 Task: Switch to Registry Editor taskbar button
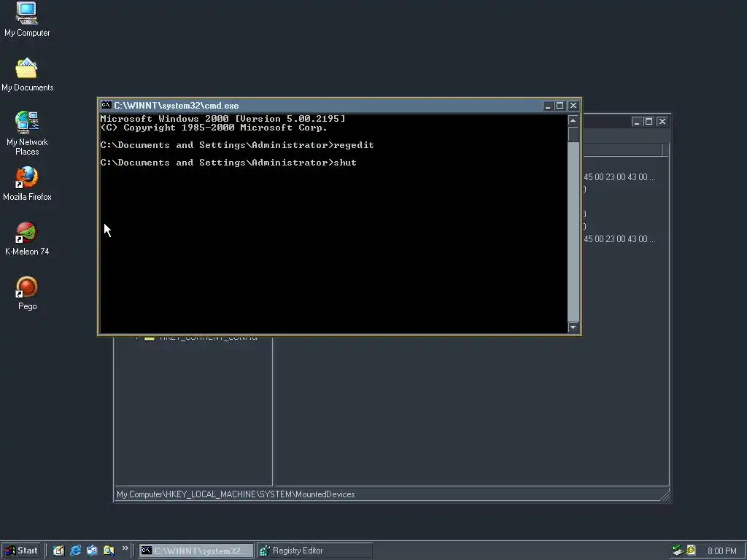point(314,551)
